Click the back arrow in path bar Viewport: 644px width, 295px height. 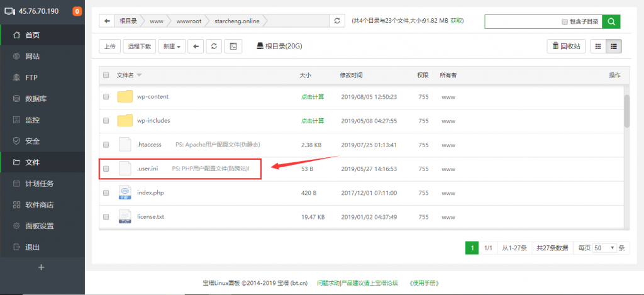point(107,21)
